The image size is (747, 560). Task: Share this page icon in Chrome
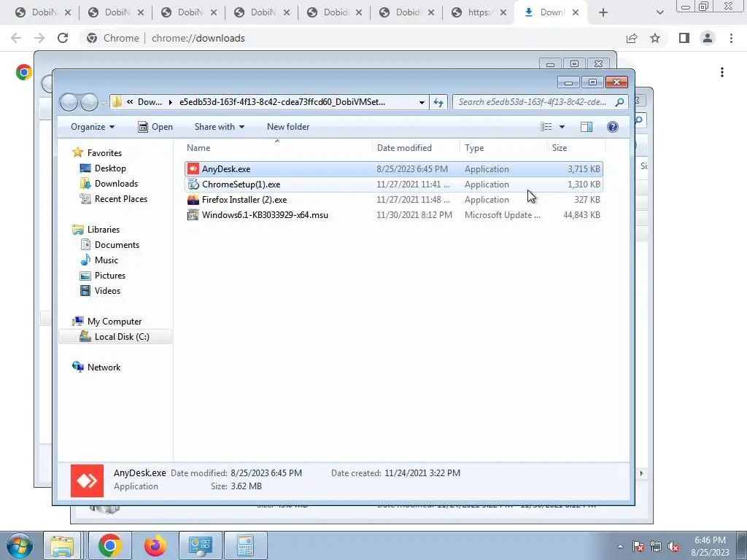click(632, 38)
